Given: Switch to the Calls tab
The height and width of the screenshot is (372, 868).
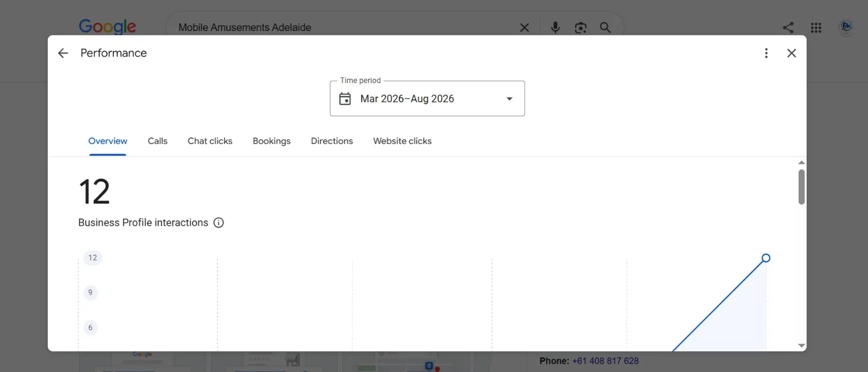Looking at the screenshot, I should (157, 141).
